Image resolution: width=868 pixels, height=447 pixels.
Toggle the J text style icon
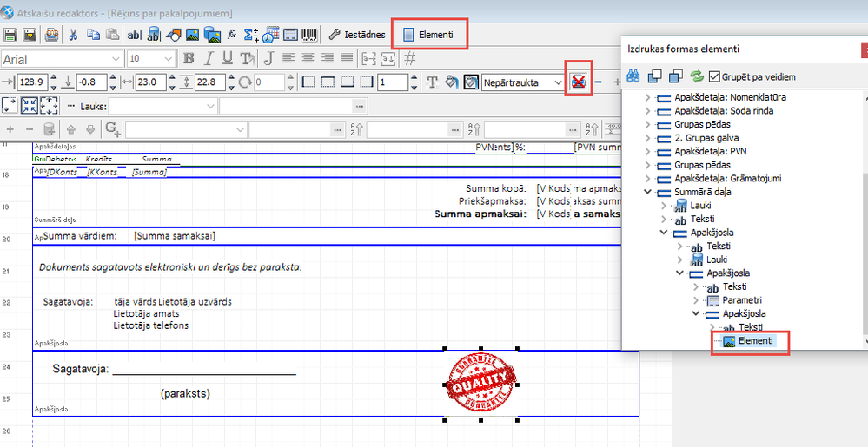268,57
